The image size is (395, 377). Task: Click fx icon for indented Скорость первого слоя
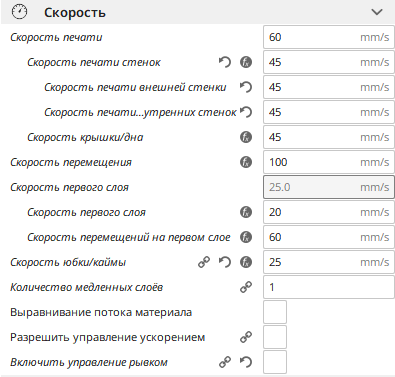tap(246, 212)
